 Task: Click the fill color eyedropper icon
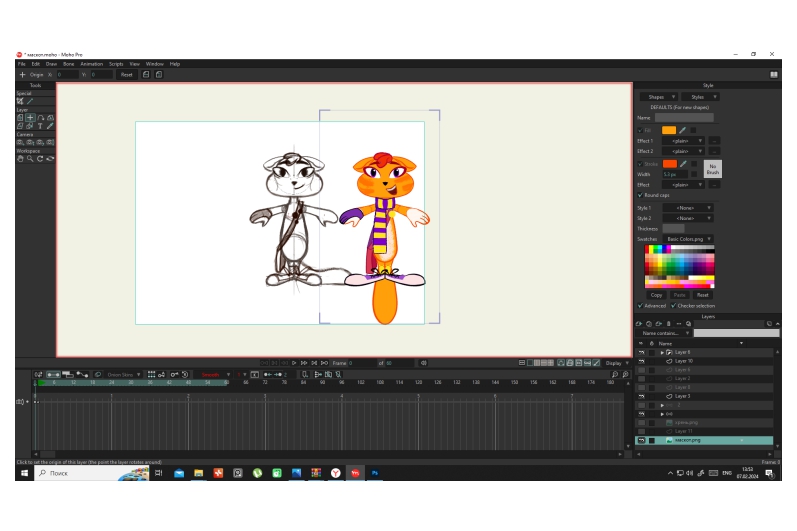(682, 130)
